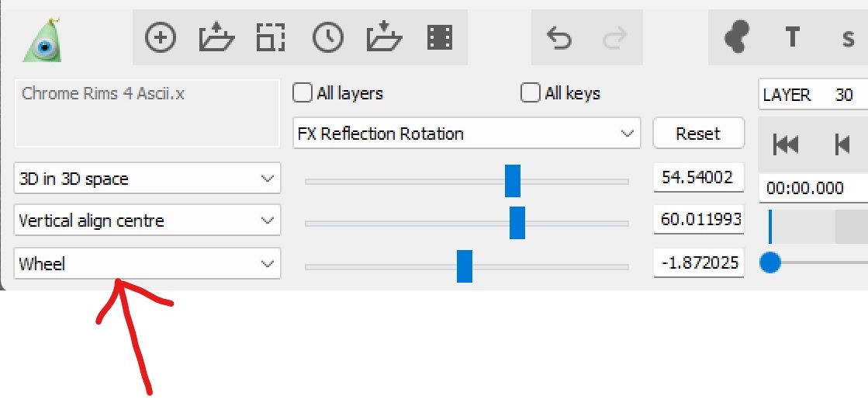
Task: Click the add new layer plus icon
Action: 161,37
